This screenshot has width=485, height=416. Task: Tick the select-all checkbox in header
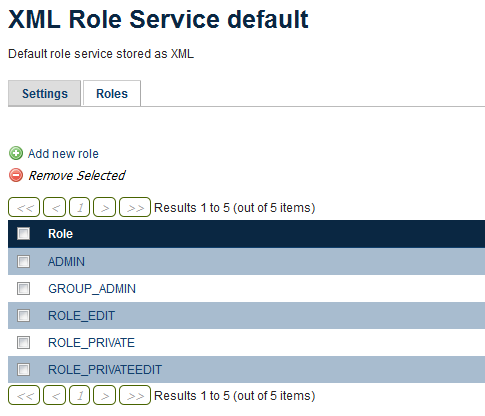(23, 234)
